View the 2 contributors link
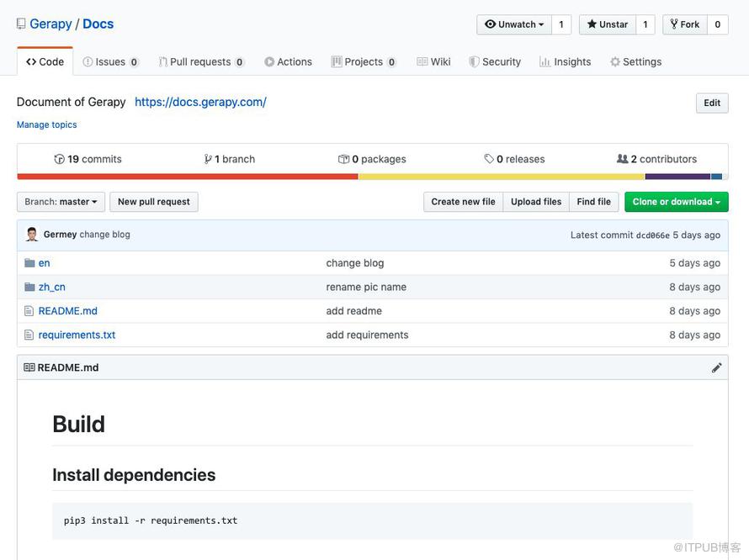Image resolution: width=749 pixels, height=560 pixels. point(656,159)
